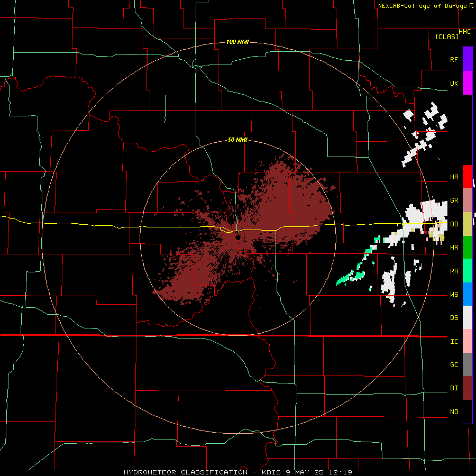Click the IC legend label
This screenshot has width=476, height=476.
454,342
